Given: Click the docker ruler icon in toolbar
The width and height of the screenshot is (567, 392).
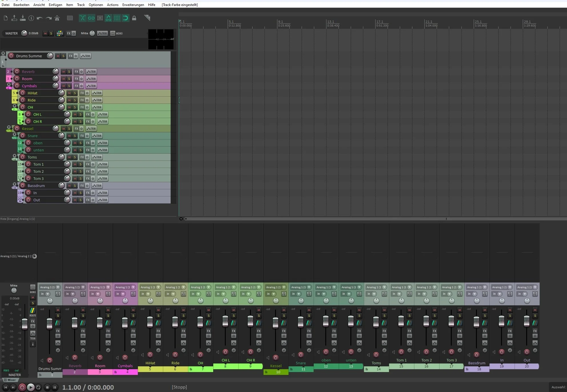Looking at the screenshot, I should tap(147, 18).
